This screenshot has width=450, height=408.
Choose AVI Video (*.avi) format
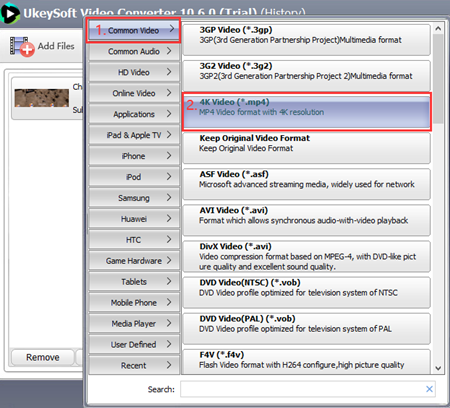[x=306, y=220]
